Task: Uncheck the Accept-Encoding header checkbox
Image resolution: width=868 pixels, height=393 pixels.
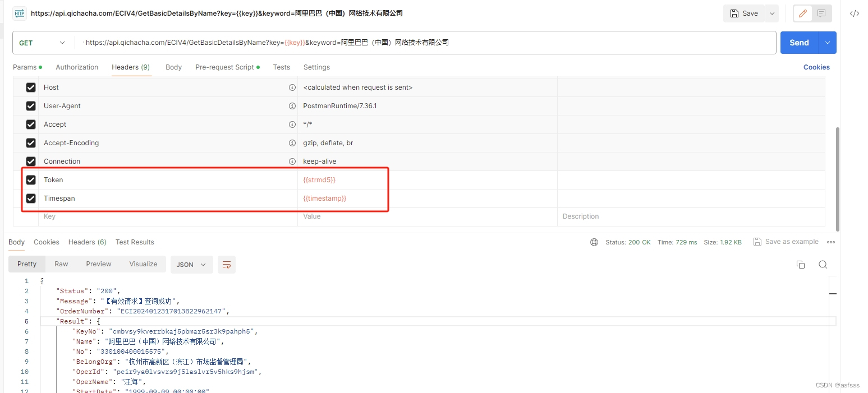Action: (x=31, y=143)
